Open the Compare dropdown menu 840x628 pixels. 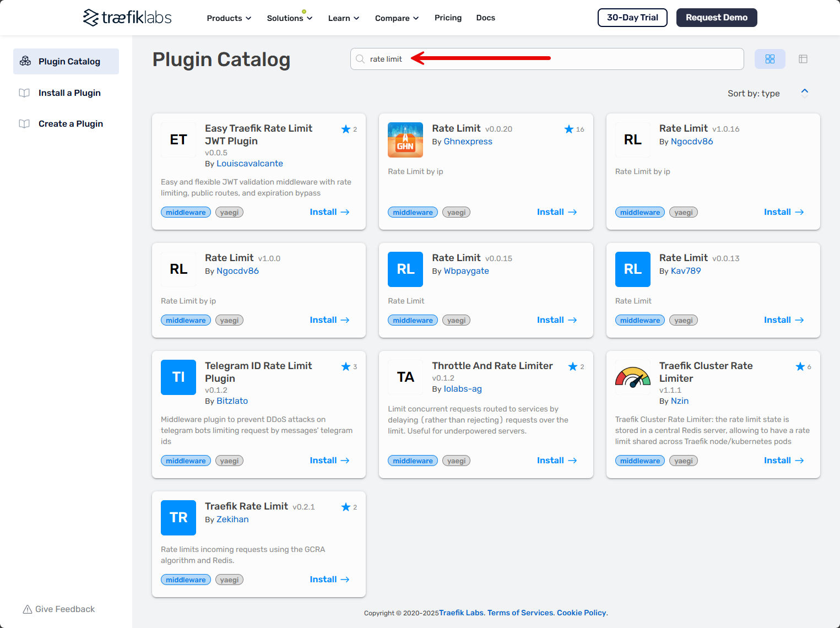point(397,18)
